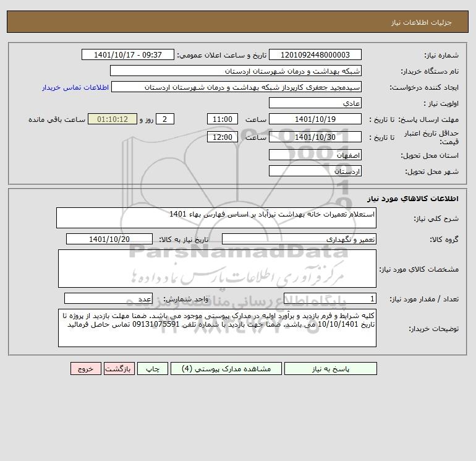Click the پاسخ به نیاز button
Viewport: 476px width, 461px height.
pyautogui.click(x=330, y=369)
